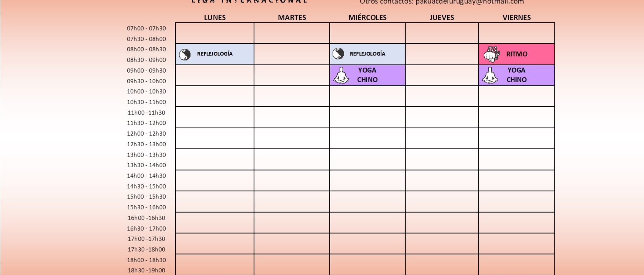Select the JUEVES column header
The width and height of the screenshot is (644, 275).
point(442,18)
